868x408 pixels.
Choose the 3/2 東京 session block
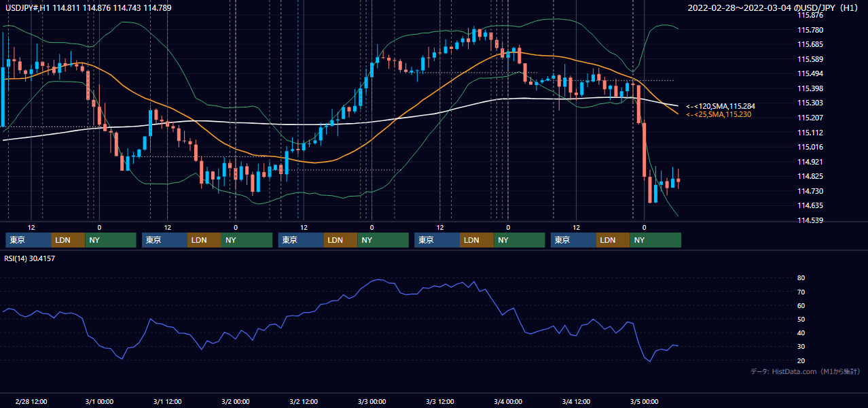[302, 240]
